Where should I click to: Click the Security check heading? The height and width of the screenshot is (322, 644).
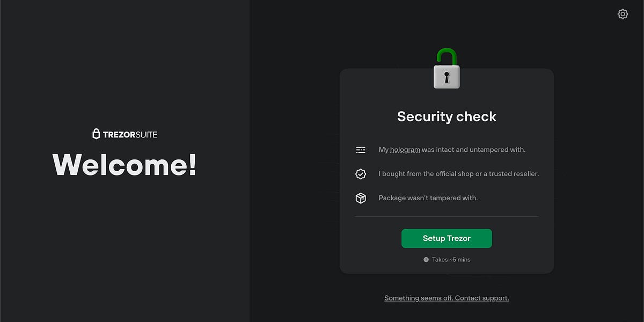point(447,116)
